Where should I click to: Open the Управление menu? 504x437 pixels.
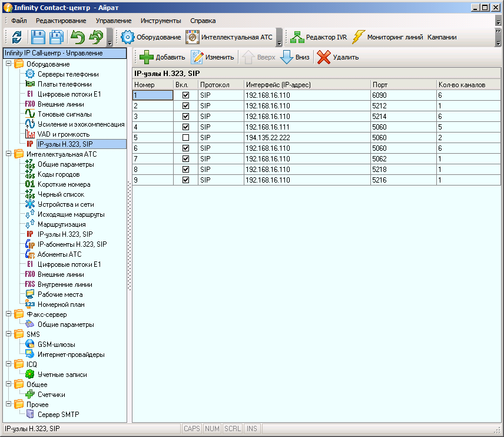(114, 21)
